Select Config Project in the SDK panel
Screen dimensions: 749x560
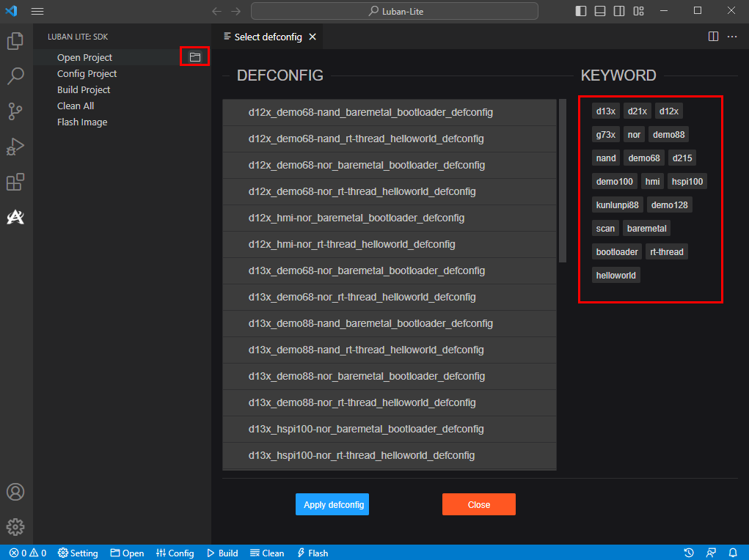pyautogui.click(x=87, y=73)
